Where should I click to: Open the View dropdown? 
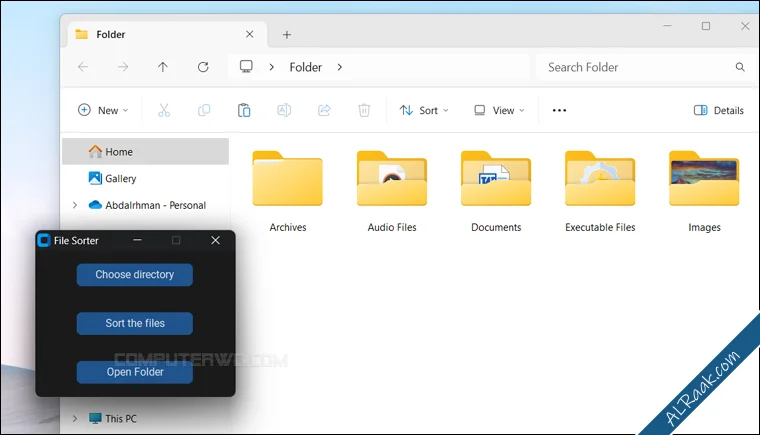click(499, 110)
